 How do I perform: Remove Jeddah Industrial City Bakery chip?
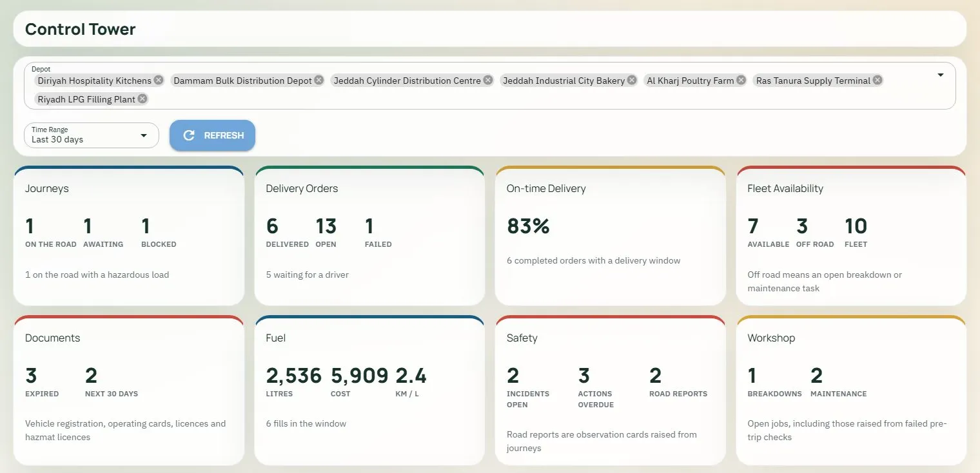click(x=632, y=81)
